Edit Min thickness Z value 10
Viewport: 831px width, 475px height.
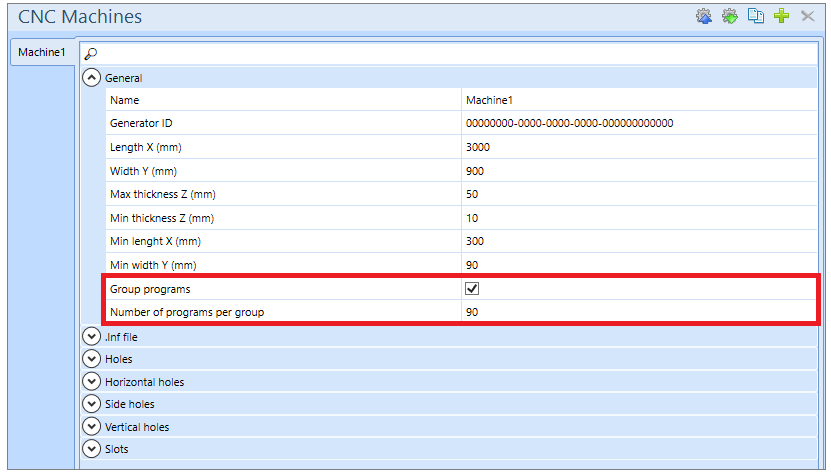tap(639, 218)
